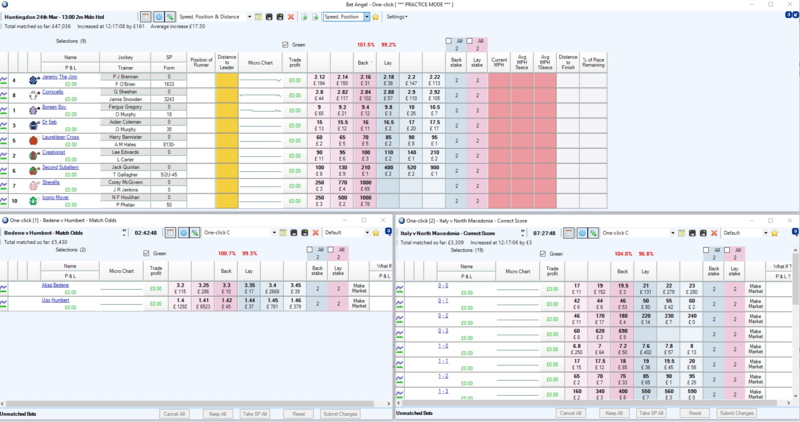
Task: Open calendar view icon in Huntingdon toolbar
Action: point(146,17)
